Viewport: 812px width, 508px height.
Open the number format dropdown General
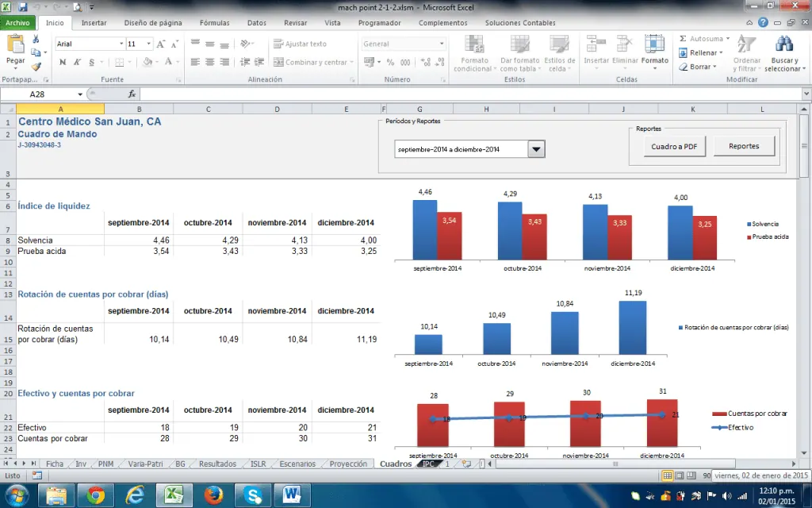pos(442,44)
